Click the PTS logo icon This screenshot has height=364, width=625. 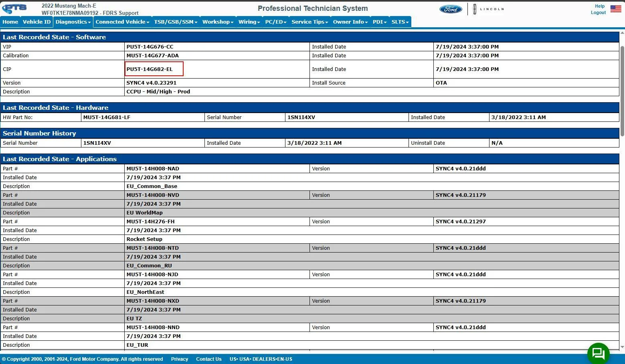tap(14, 8)
